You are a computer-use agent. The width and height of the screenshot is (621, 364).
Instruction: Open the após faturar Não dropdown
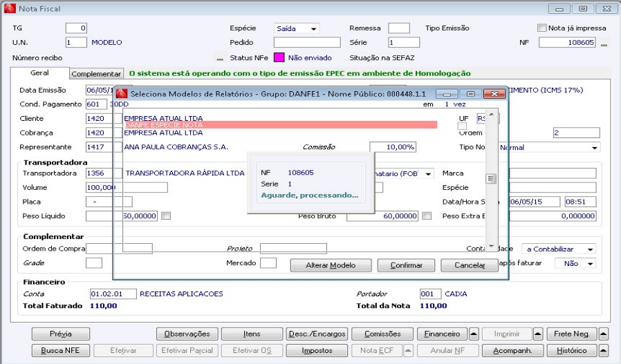(590, 264)
